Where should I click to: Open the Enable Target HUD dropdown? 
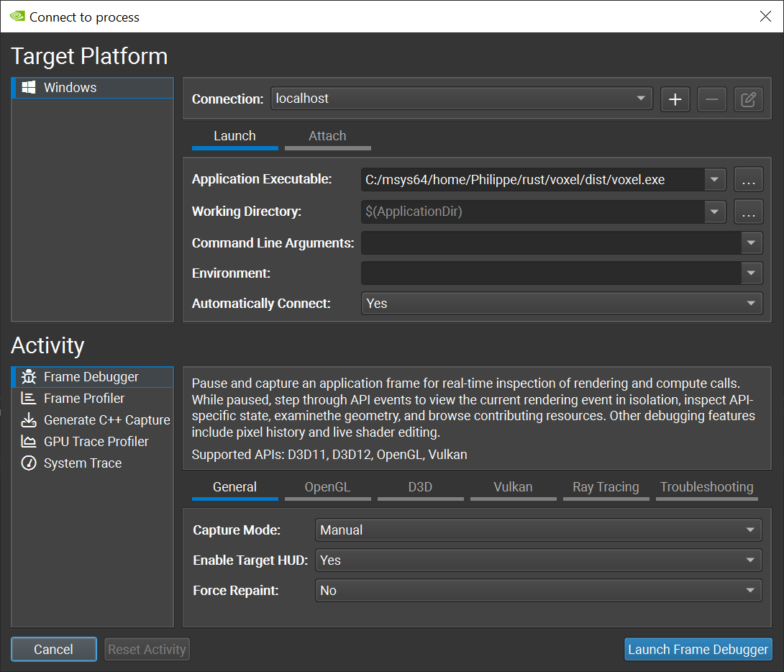(x=539, y=560)
